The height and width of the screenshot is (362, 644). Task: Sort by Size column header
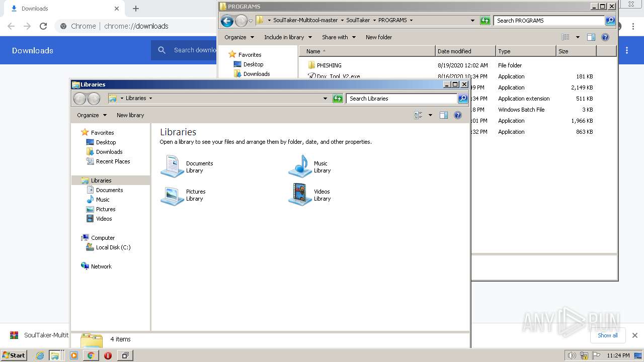pos(576,51)
